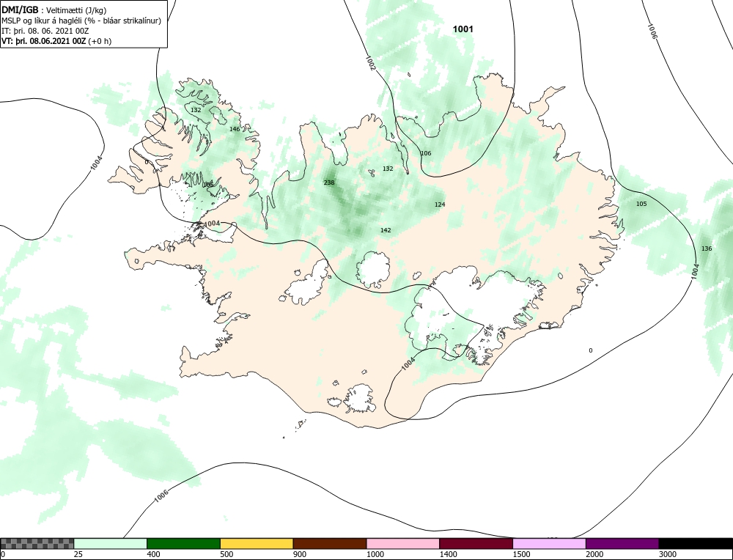
Task: Click the 1006 isobar label in the southwest
Action: [161, 496]
